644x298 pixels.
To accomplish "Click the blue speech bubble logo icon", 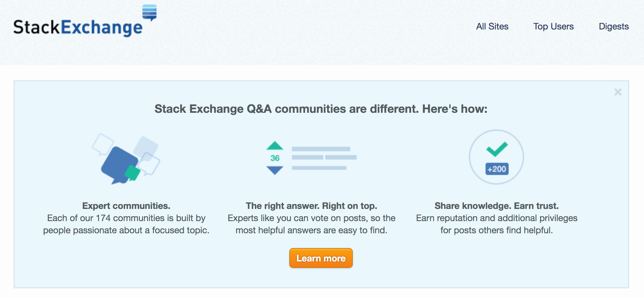I will 149,12.
